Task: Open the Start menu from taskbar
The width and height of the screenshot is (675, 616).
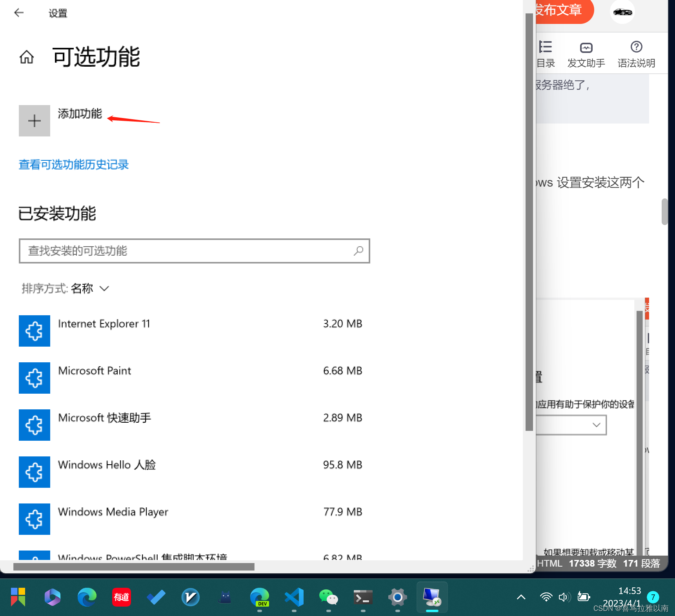Action: 18,597
